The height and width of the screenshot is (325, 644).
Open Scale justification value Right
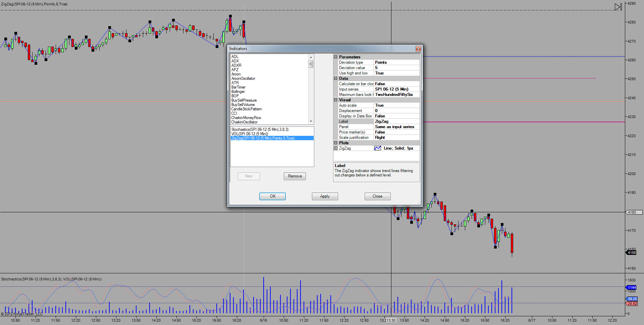point(396,138)
